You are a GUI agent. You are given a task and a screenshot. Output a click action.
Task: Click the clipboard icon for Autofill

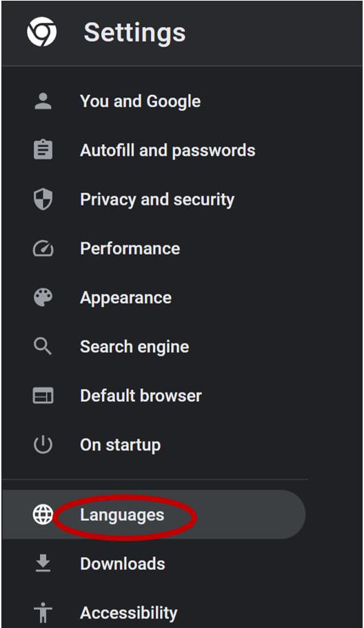pos(43,150)
